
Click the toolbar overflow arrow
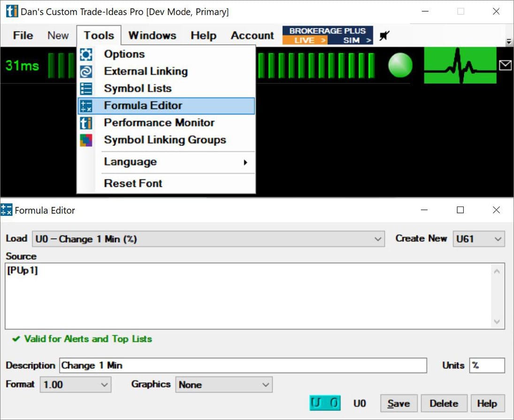[x=509, y=42]
